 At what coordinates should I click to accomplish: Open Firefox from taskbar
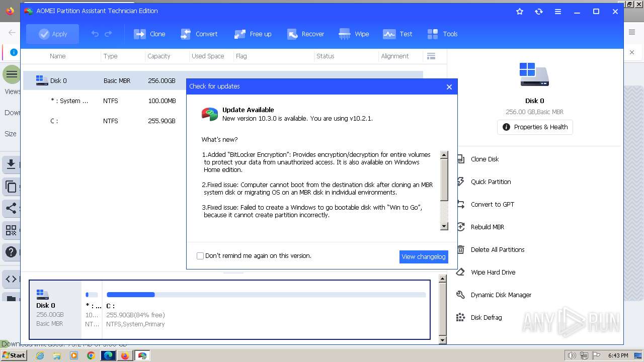125,355
